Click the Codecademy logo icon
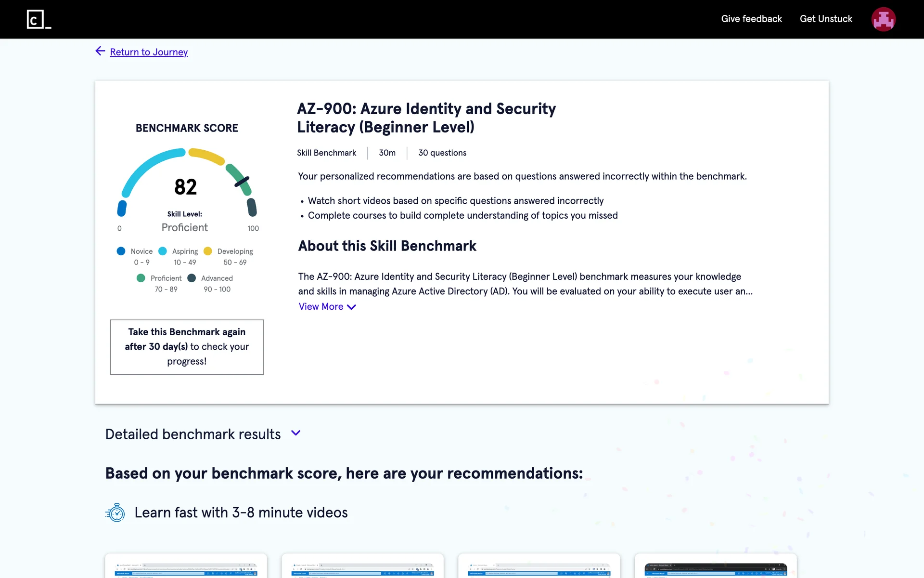Image resolution: width=924 pixels, height=578 pixels. tap(38, 19)
